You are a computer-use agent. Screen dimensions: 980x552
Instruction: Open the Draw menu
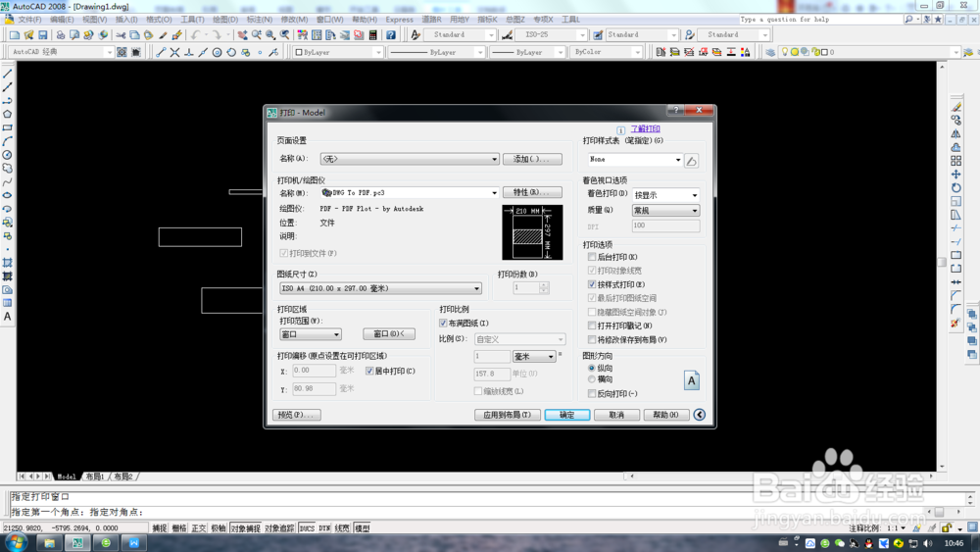[x=225, y=20]
